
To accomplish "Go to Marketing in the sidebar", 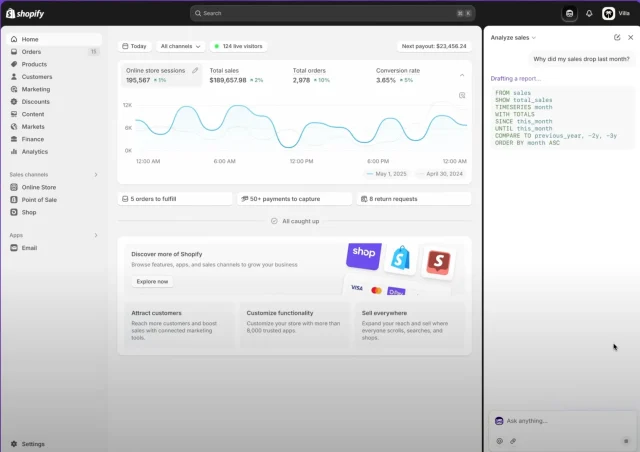I will (x=54, y=89).
